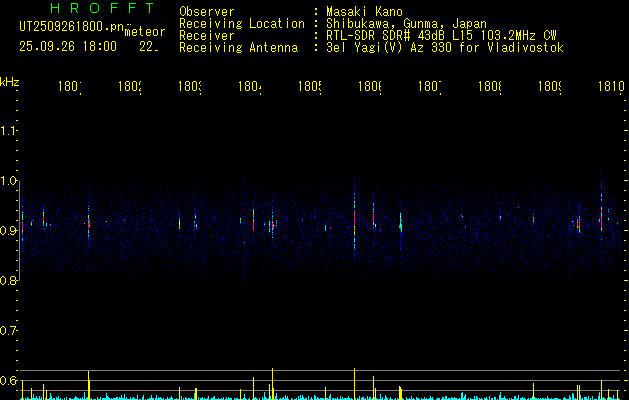Click the Observer label
The image size is (629, 400).
(x=207, y=11)
